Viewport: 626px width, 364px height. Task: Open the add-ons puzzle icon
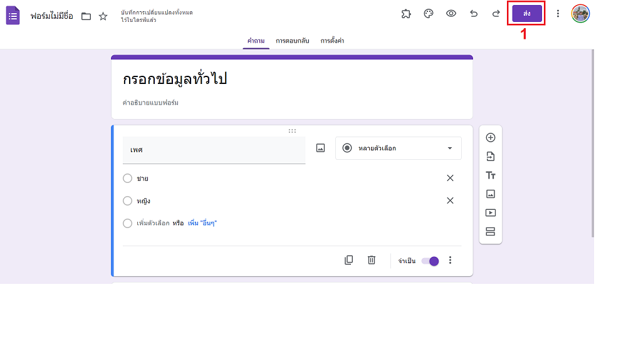tap(406, 14)
